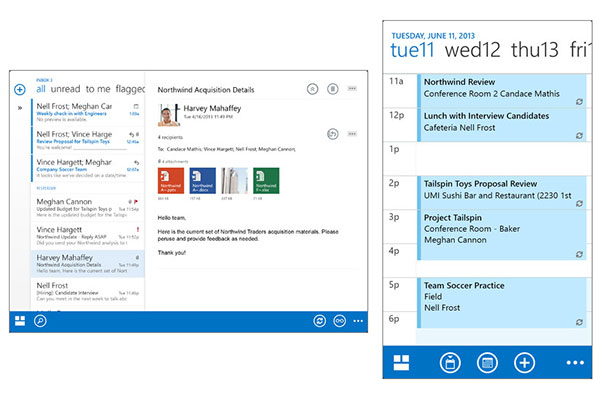600x400 pixels.
Task: Click the new mail plus icon
Action: tap(20, 90)
